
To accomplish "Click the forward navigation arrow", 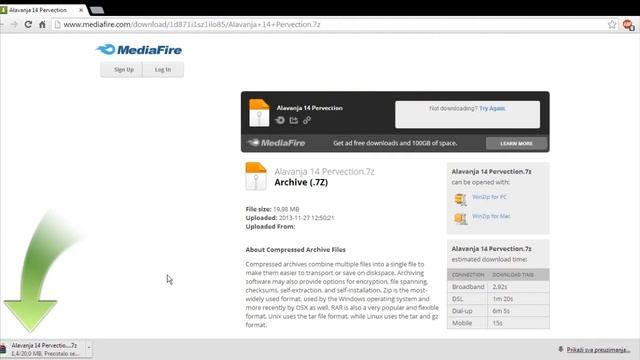I will (14, 24).
